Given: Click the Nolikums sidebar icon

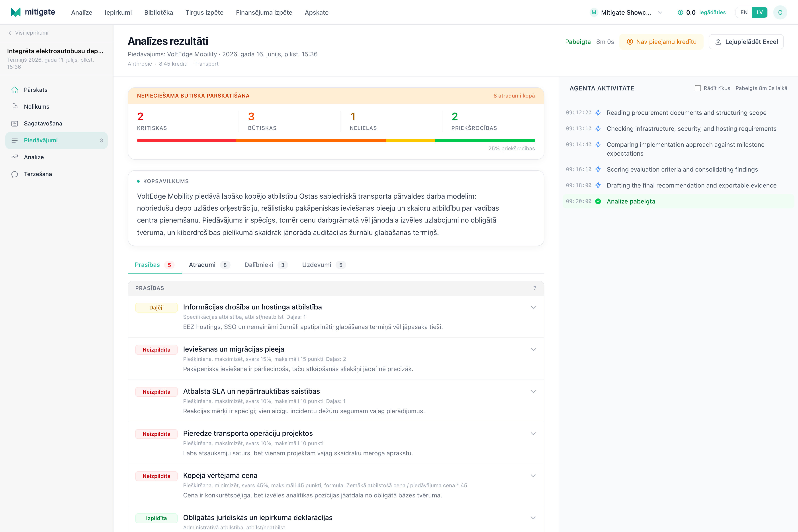Looking at the screenshot, I should tap(15, 107).
